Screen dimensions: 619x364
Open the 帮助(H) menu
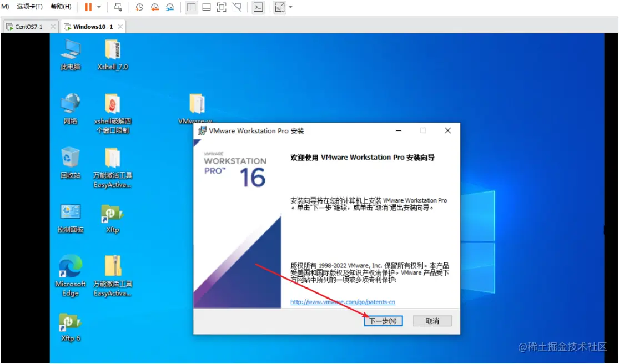[61, 7]
